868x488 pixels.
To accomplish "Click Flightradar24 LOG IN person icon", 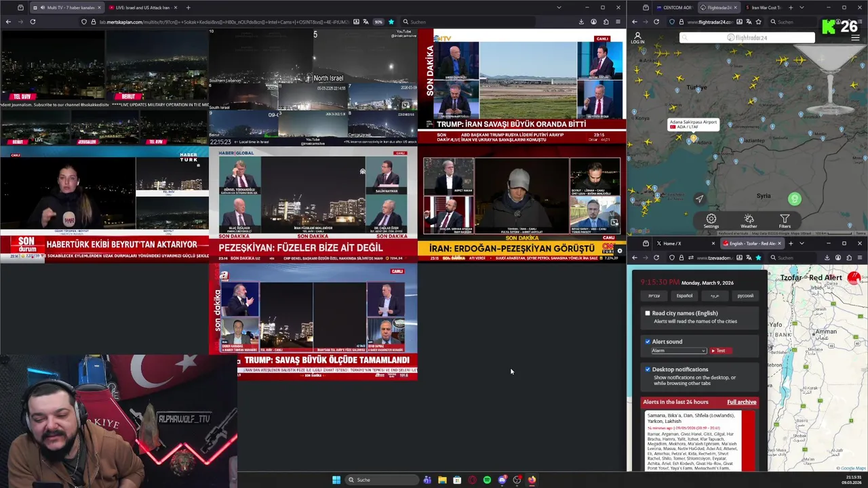I will (637, 38).
